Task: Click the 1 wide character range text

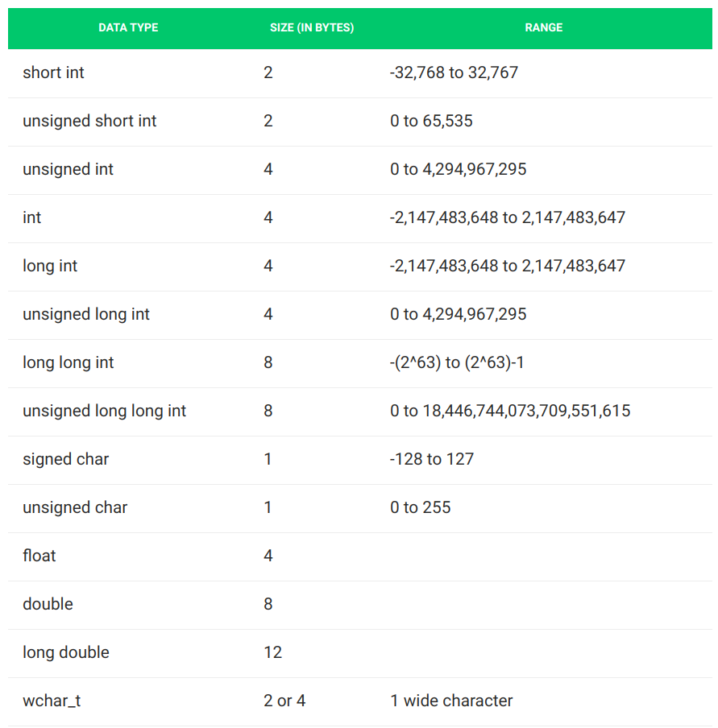Action: click(452, 701)
